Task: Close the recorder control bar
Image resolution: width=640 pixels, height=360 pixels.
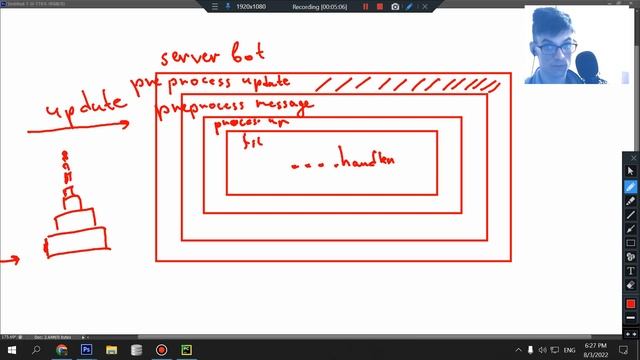Action: (425, 7)
